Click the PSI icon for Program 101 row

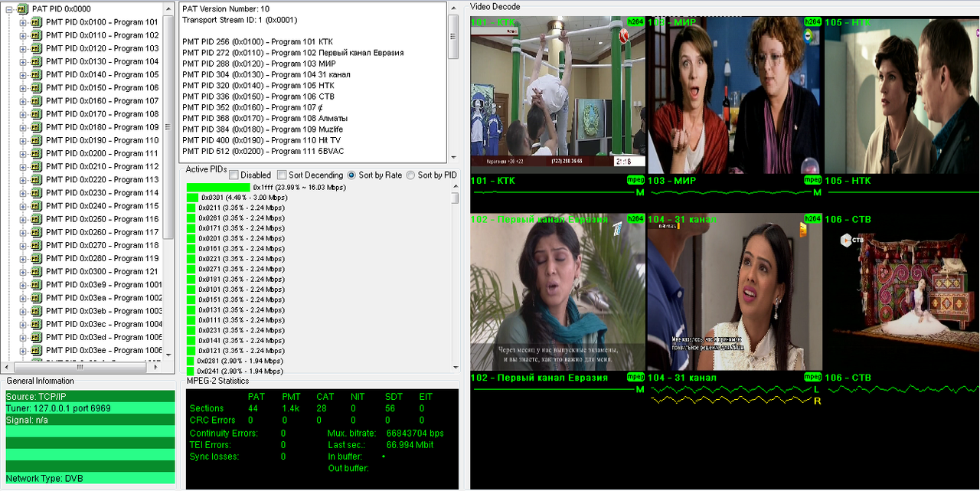[36, 22]
